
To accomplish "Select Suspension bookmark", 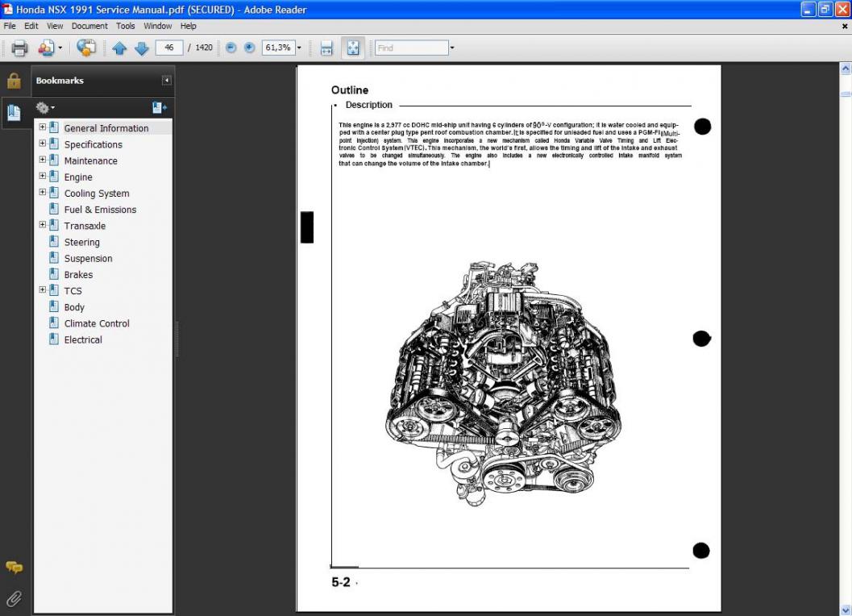I will (88, 259).
